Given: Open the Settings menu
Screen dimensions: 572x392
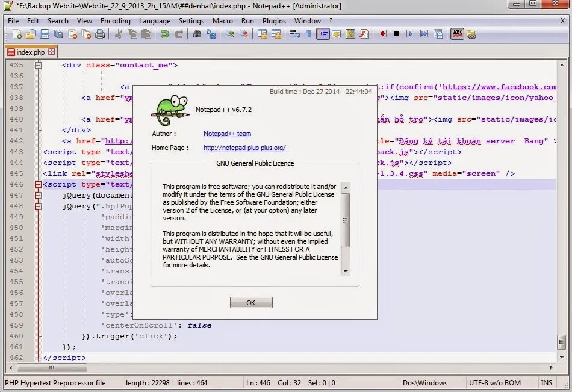Looking at the screenshot, I should pos(191,21).
